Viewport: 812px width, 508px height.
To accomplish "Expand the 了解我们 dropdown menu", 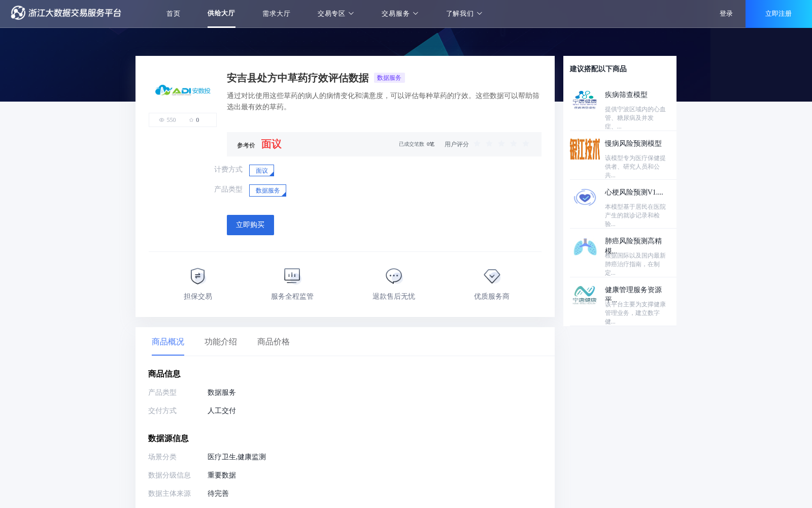I will pos(464,14).
